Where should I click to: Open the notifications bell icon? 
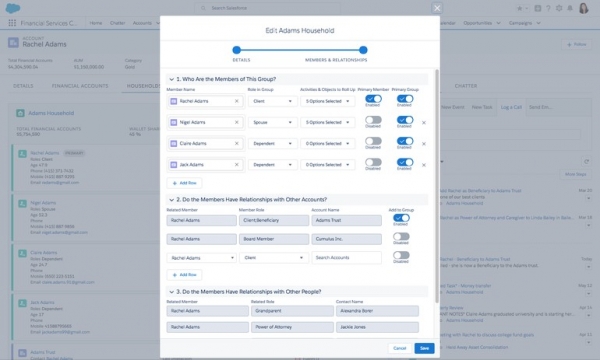(570, 8)
